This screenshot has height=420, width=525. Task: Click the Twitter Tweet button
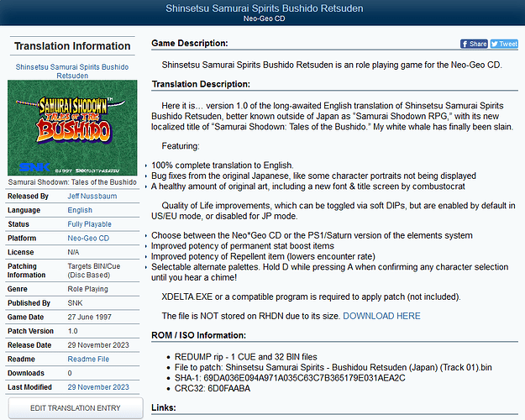(x=504, y=44)
